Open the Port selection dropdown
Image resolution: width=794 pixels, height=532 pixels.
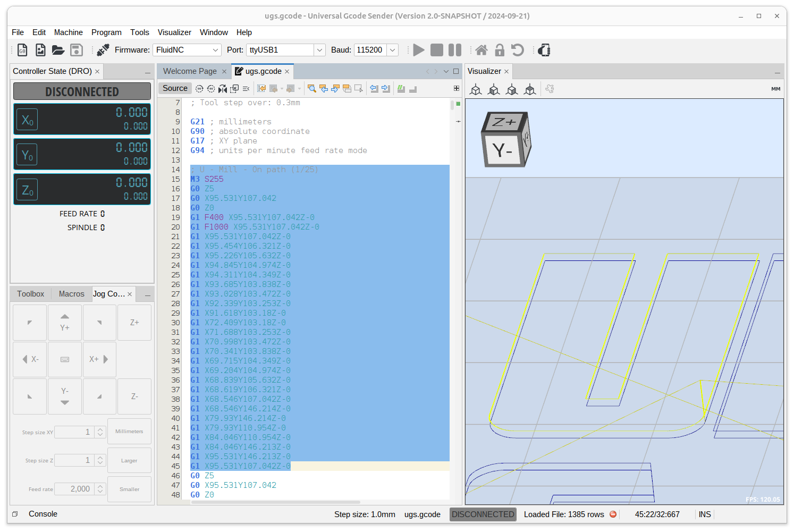pyautogui.click(x=319, y=49)
